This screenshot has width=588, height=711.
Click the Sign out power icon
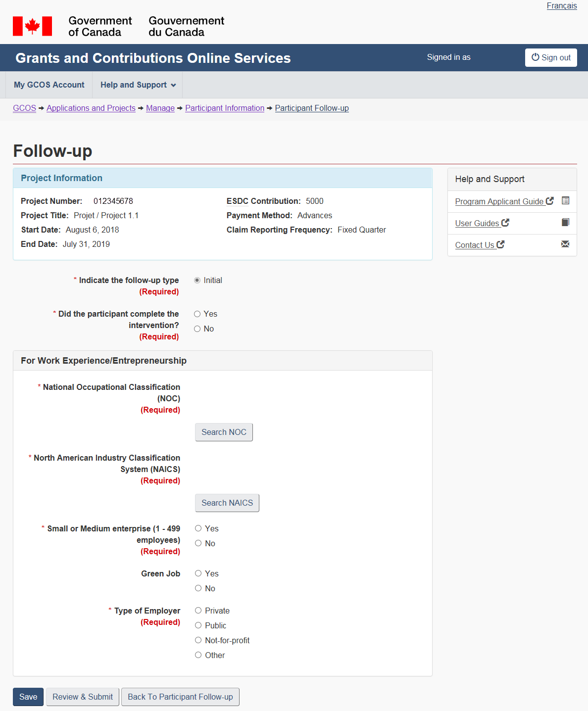click(x=535, y=57)
